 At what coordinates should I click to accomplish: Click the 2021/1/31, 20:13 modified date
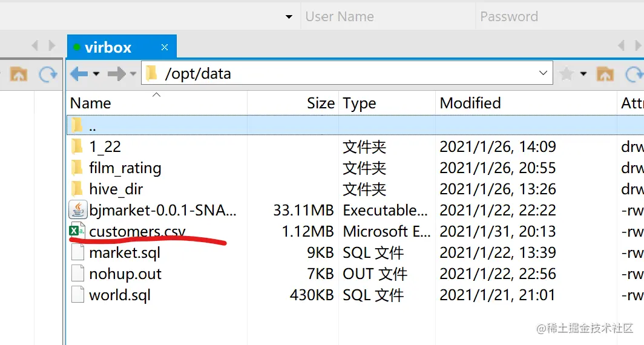click(x=498, y=232)
